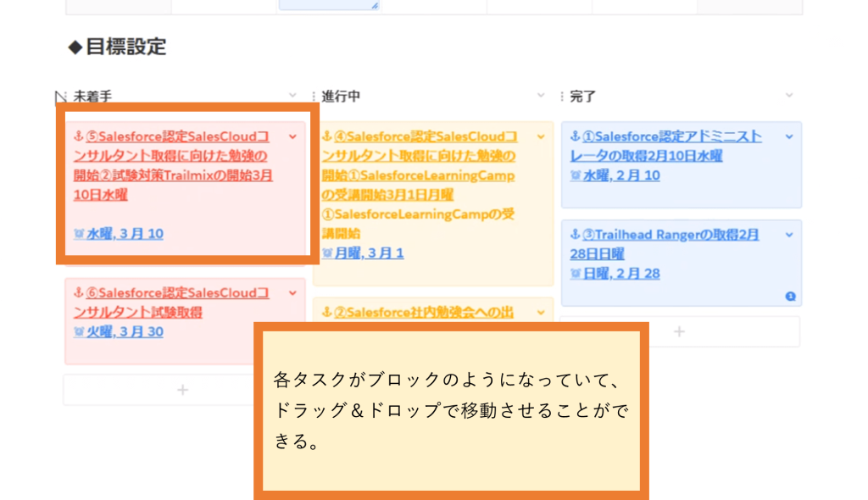The height and width of the screenshot is (500, 868).
Task: Click anchor icon on card ④ LearningCamp
Action: point(326,136)
